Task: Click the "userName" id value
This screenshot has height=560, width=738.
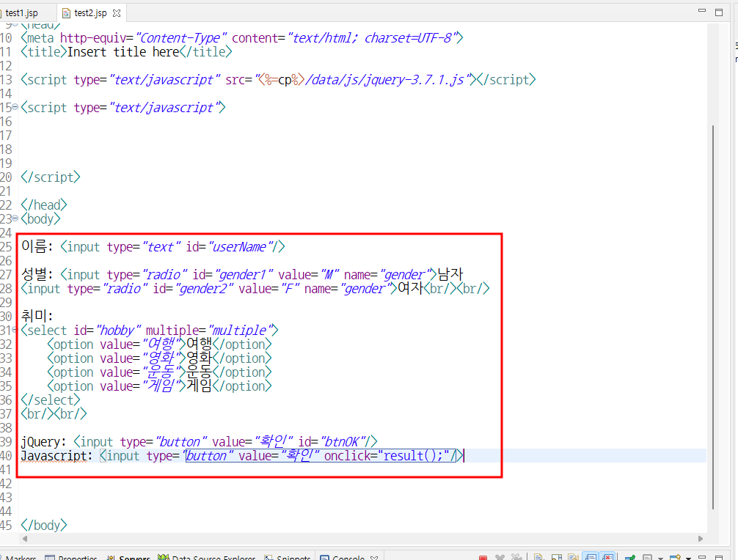Action: tap(240, 247)
